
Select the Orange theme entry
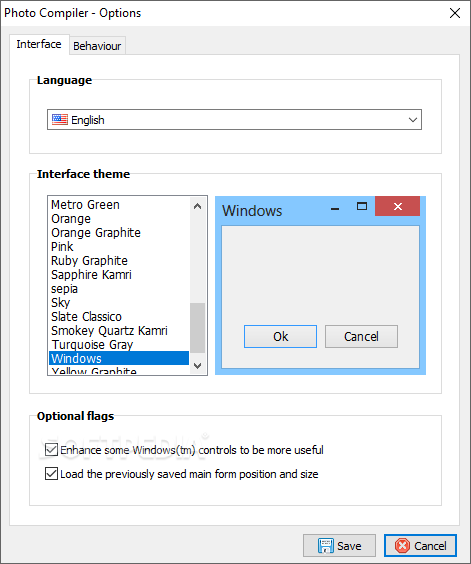pyautogui.click(x=119, y=219)
